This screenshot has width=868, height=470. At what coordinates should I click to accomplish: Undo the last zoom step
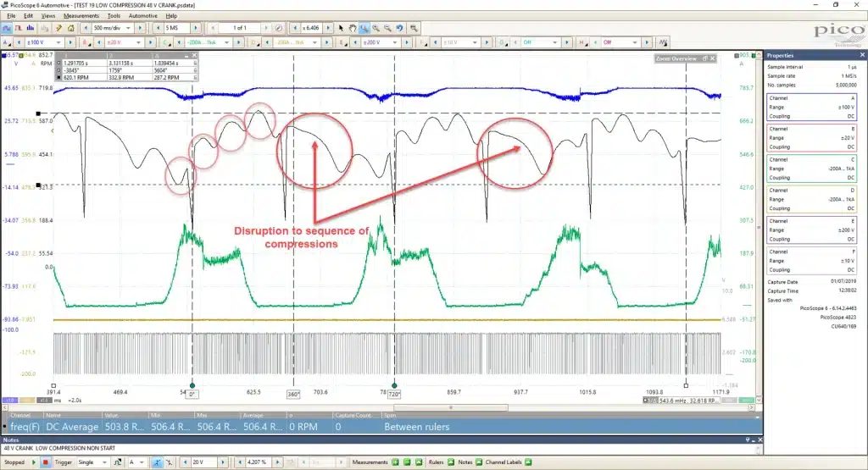click(x=399, y=28)
